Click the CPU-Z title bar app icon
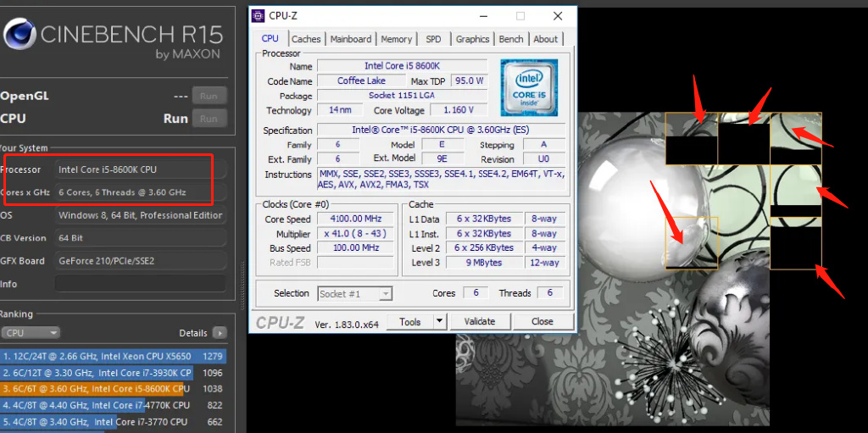 [259, 15]
